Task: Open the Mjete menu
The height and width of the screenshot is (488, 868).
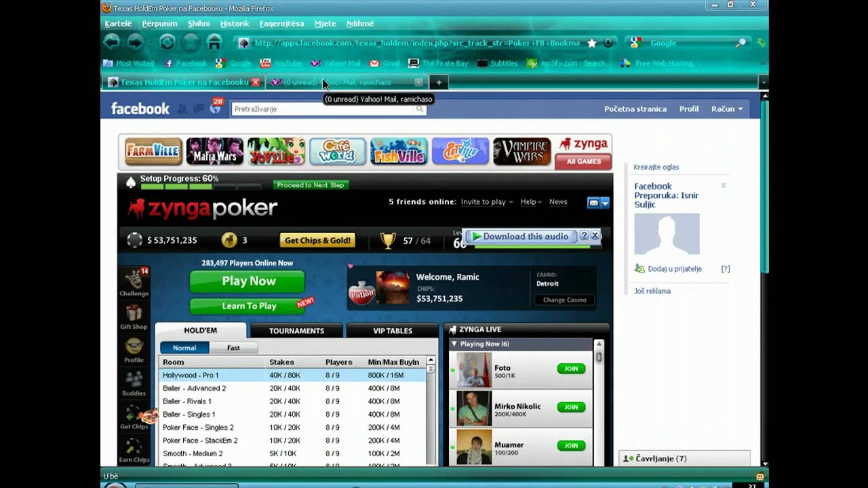Action: (x=325, y=24)
